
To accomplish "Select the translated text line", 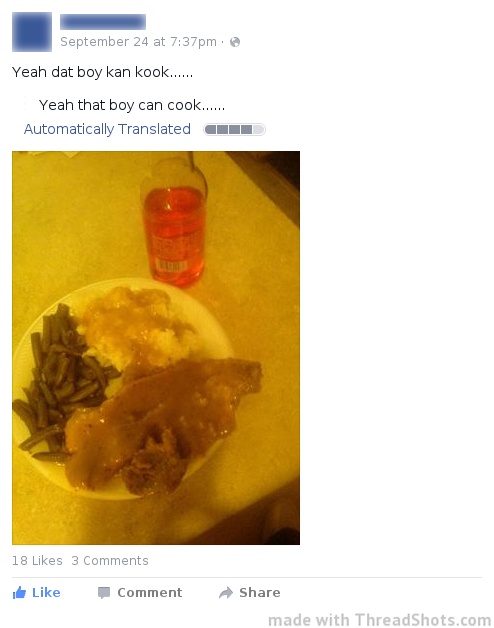I will coord(132,105).
